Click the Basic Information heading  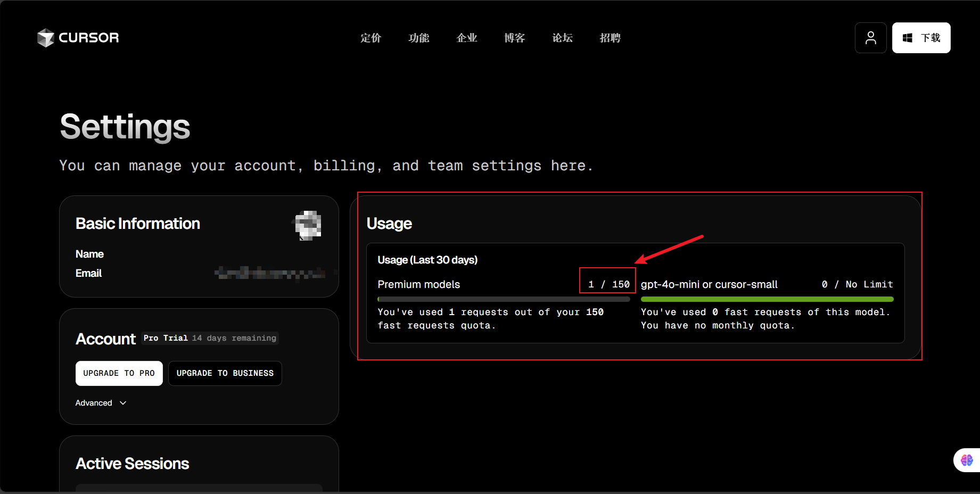[x=138, y=224]
